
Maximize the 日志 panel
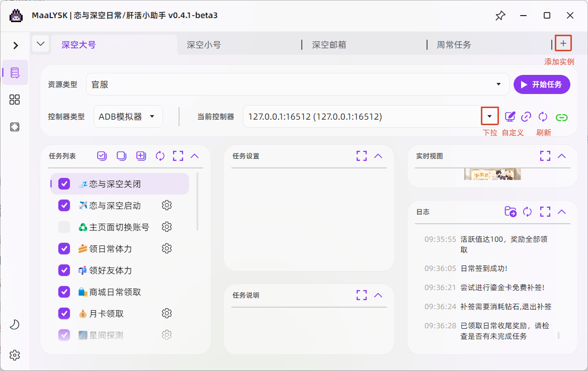545,212
